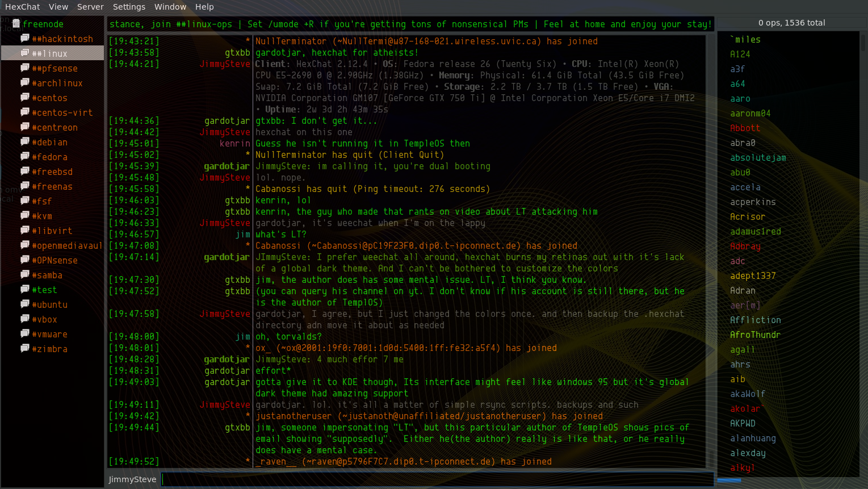Click the #OPNsense channel icon

25,260
